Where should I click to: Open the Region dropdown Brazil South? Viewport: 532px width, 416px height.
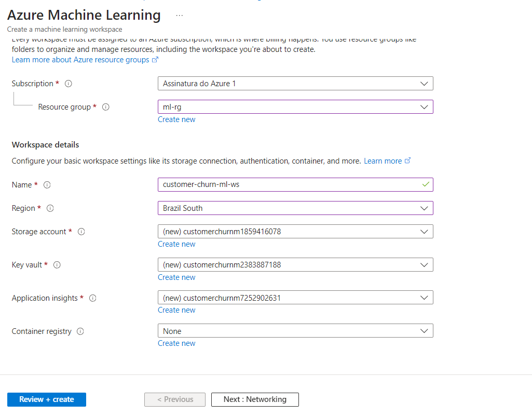point(295,208)
